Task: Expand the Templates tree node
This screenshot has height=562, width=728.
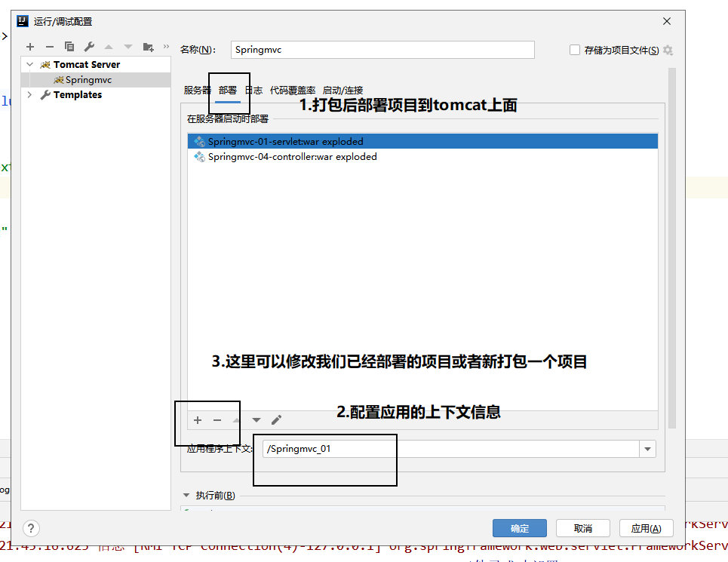Action: pos(30,94)
